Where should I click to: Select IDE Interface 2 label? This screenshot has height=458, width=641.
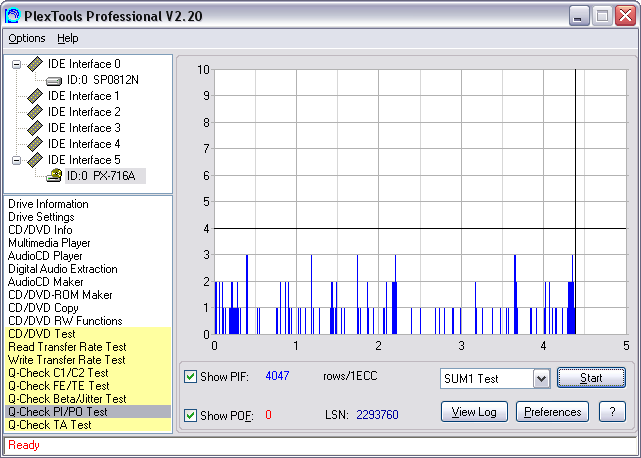pos(84,112)
